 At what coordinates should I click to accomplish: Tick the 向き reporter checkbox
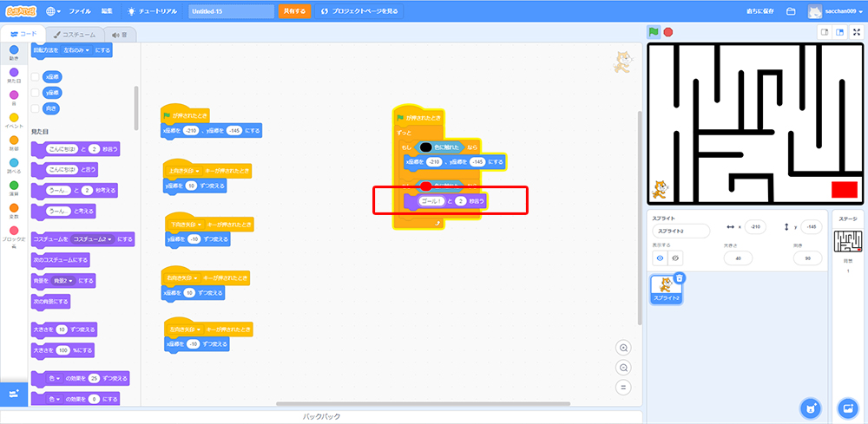pos(35,108)
